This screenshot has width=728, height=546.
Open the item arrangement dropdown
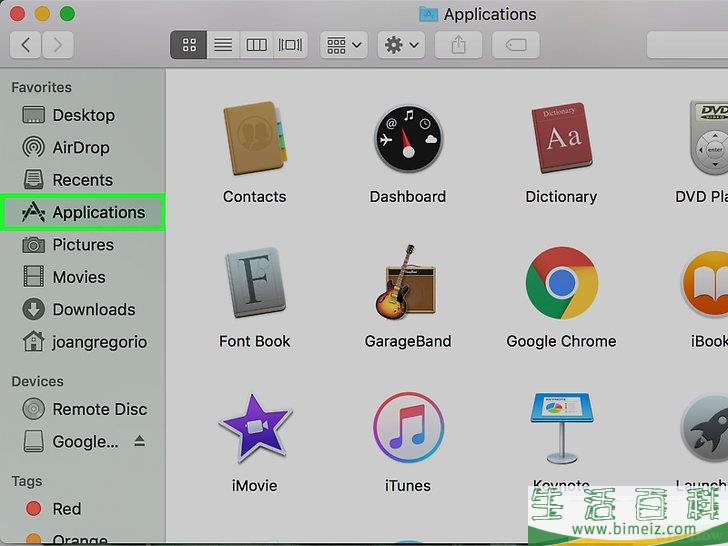344,45
